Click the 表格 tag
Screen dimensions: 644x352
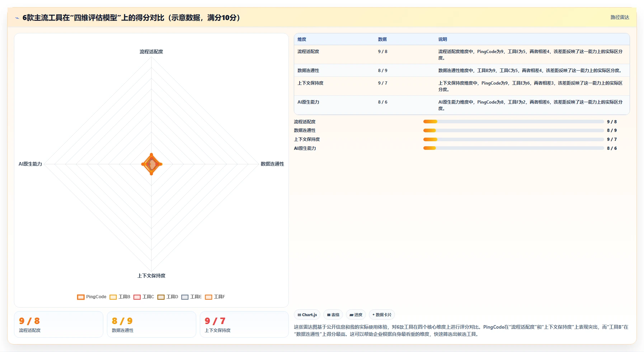point(333,315)
